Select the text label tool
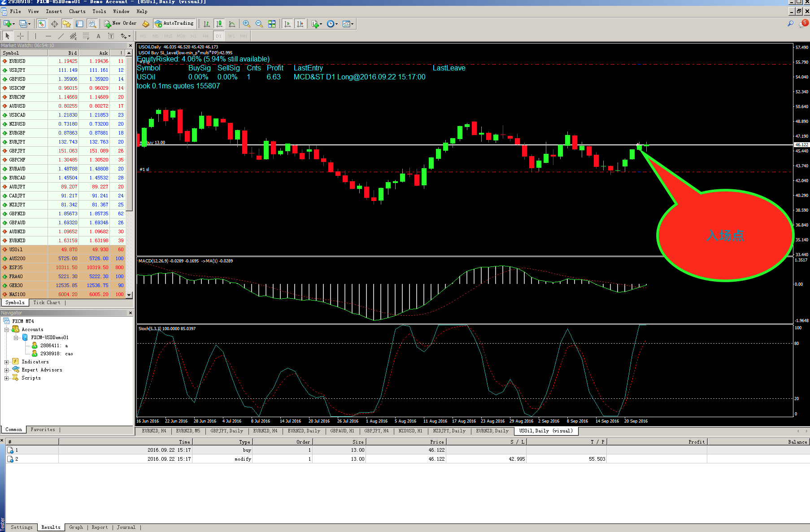The width and height of the screenshot is (810, 532). coord(111,36)
